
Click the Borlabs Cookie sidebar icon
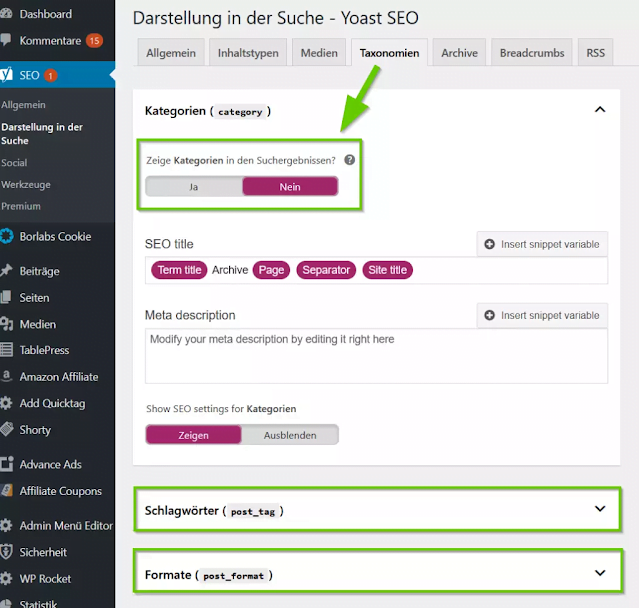(x=7, y=237)
